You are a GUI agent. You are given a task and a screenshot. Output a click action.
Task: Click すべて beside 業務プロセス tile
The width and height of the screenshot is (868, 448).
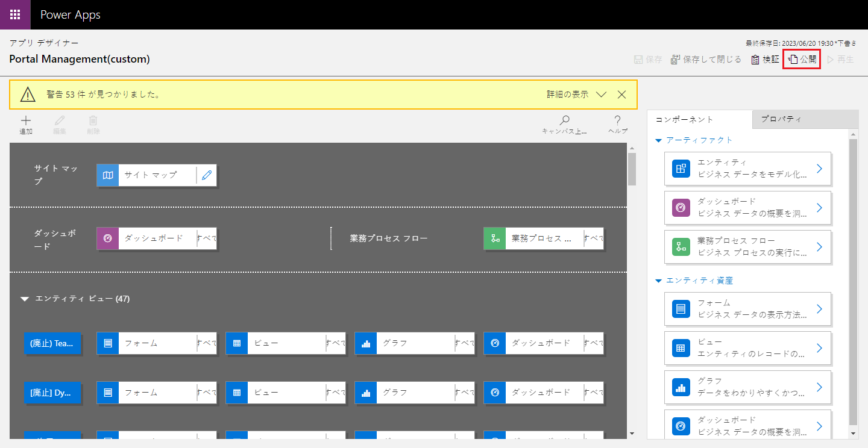tap(594, 238)
